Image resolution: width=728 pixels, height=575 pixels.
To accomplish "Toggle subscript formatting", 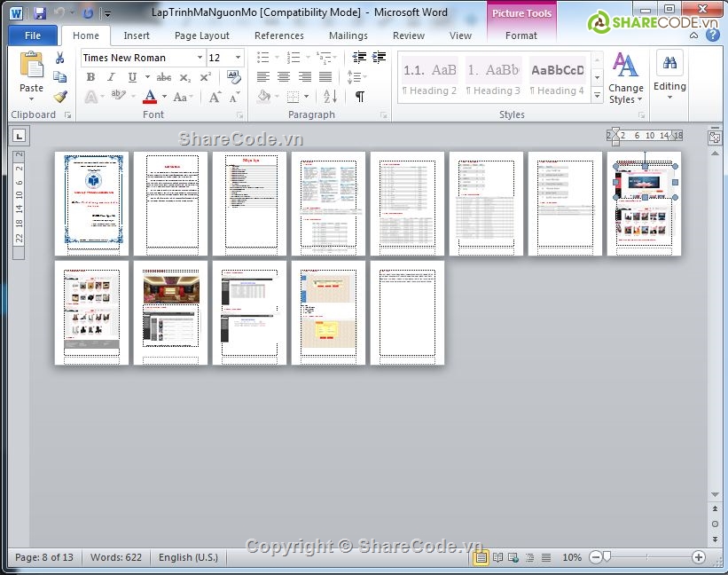I will point(184,77).
